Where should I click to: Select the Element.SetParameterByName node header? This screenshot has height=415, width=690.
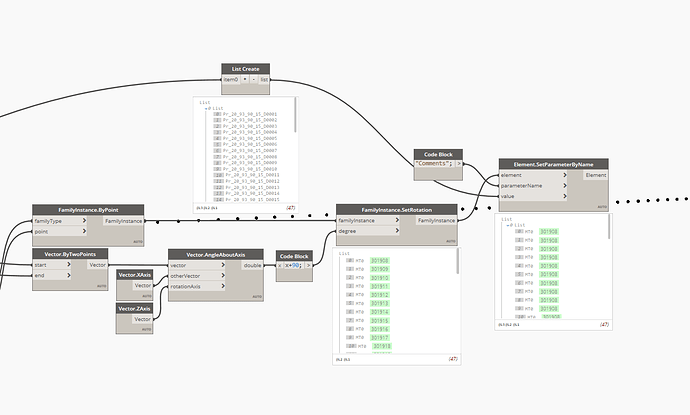click(x=554, y=164)
